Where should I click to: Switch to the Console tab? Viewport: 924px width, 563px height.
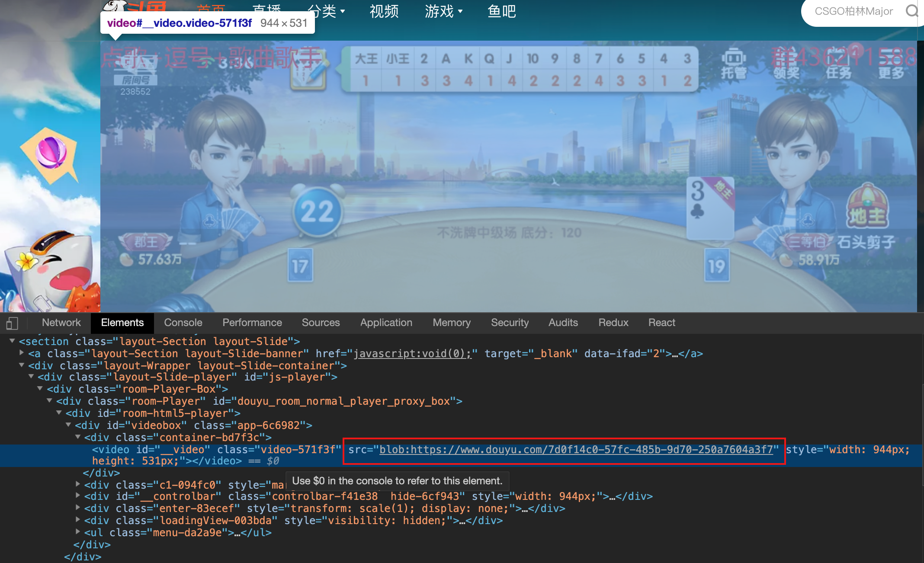pyautogui.click(x=183, y=323)
